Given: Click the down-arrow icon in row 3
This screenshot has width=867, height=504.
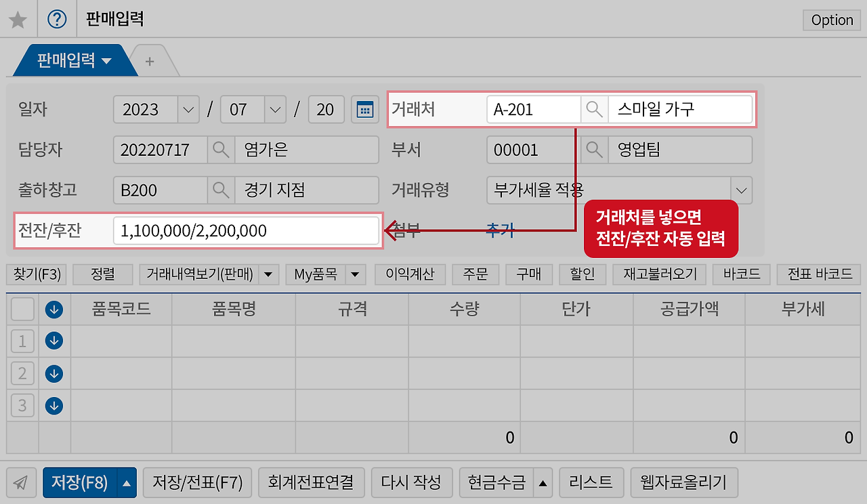Looking at the screenshot, I should point(54,406).
